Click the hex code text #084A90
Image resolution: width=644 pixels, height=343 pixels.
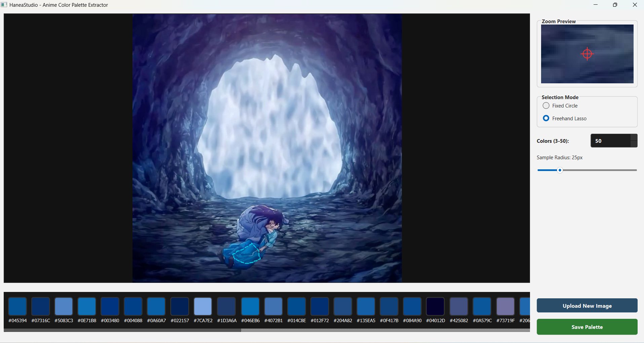pyautogui.click(x=412, y=320)
